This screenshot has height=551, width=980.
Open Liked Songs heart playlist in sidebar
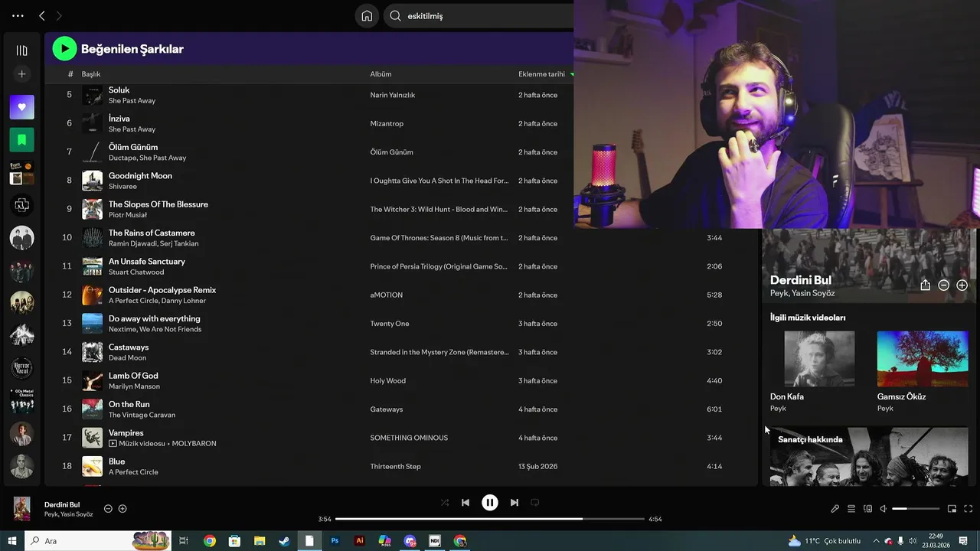(21, 107)
